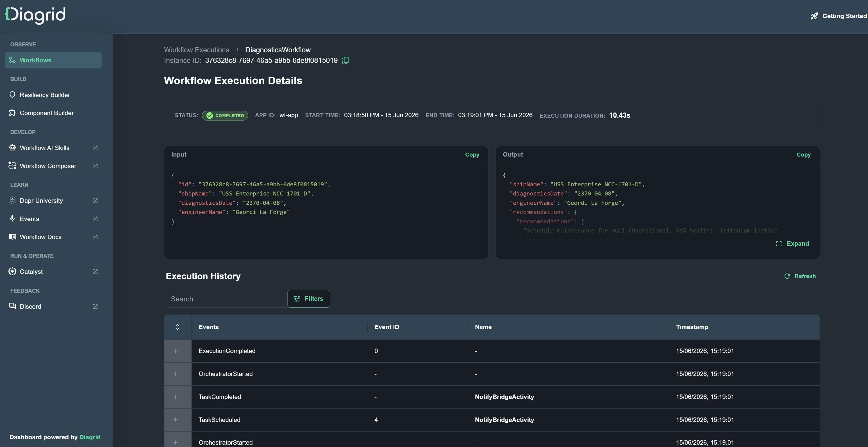Screen dimensions: 868x447
Task: Open Workflow Composer menu item
Action: click(48, 166)
